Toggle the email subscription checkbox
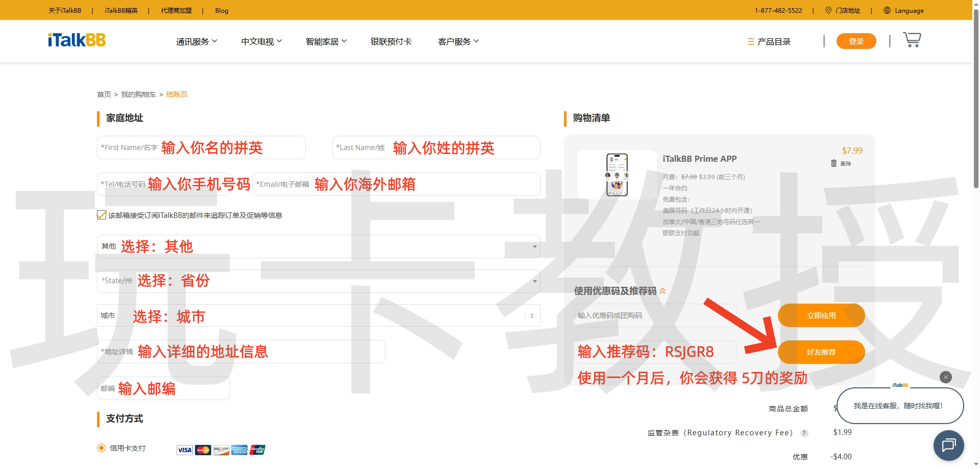 (102, 215)
